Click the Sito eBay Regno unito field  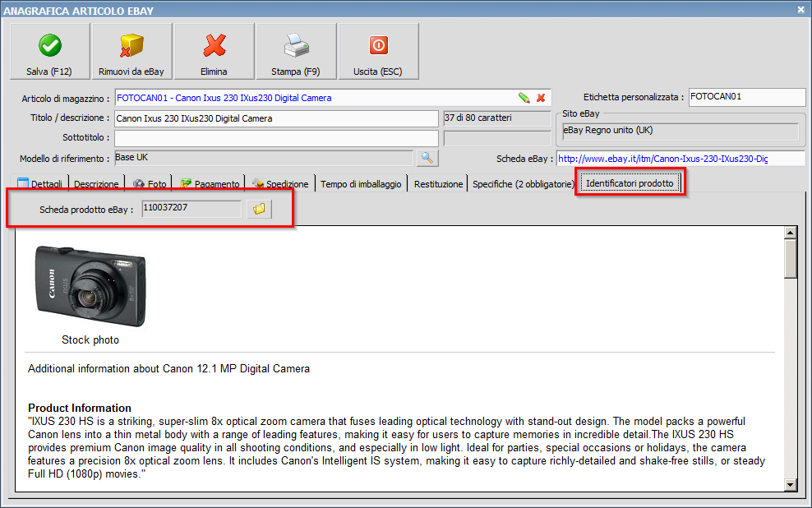click(680, 131)
